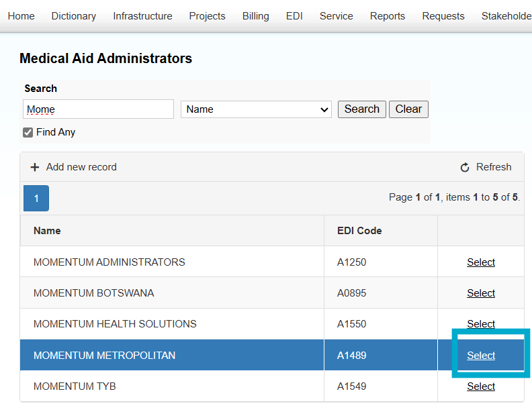
Task: Open the Name search field dropdown
Action: click(x=256, y=109)
